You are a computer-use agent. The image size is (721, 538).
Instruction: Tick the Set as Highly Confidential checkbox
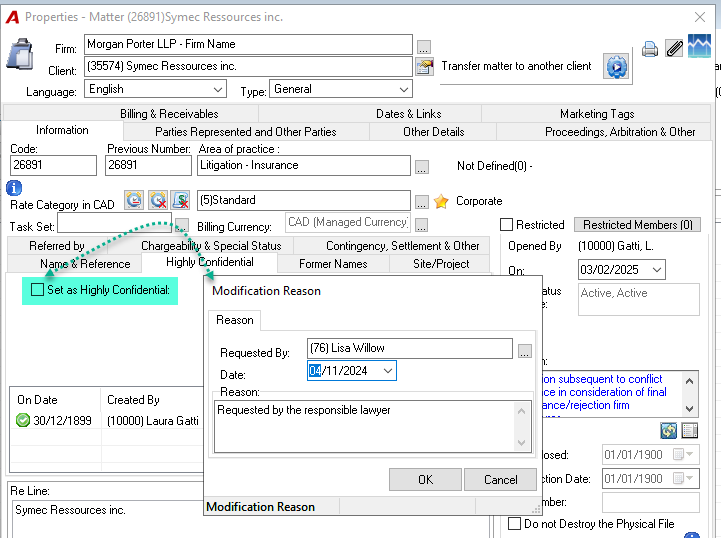(x=37, y=290)
